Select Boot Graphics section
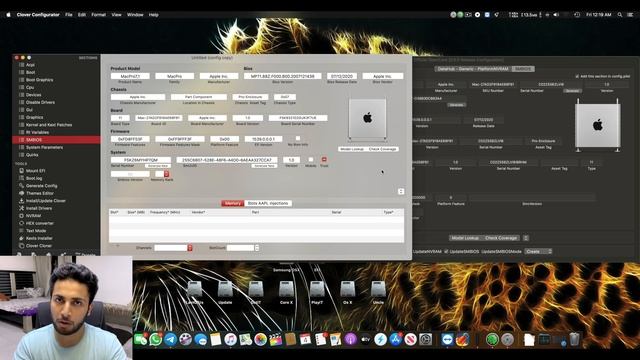Image resolution: width=640 pixels, height=360 pixels. pos(39,80)
